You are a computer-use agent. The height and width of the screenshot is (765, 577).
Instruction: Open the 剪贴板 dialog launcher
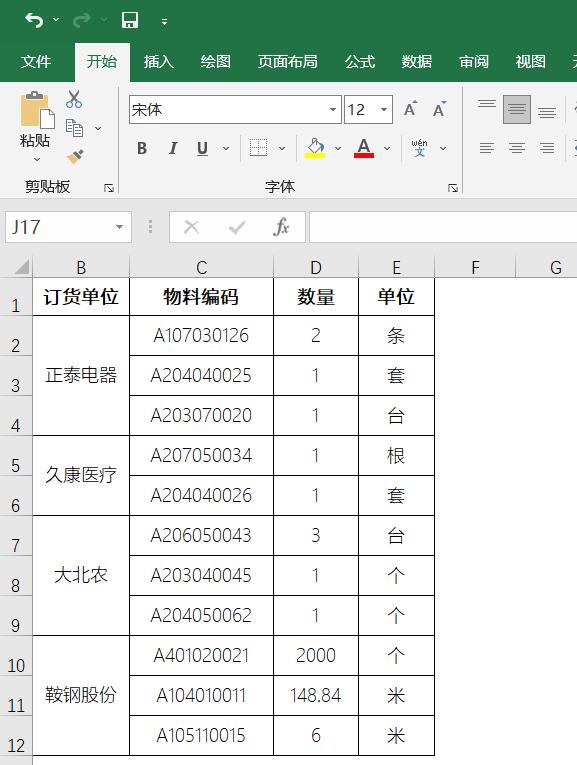click(109, 188)
